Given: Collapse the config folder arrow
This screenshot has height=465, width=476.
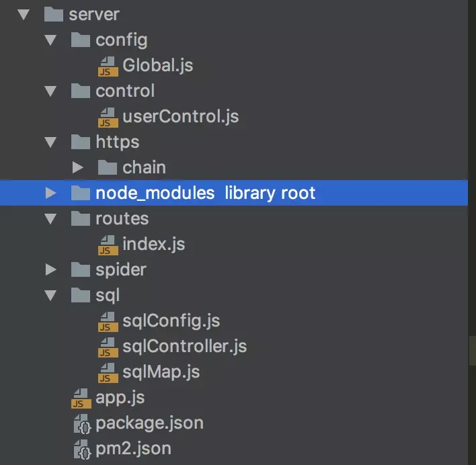Looking at the screenshot, I should coord(50,40).
